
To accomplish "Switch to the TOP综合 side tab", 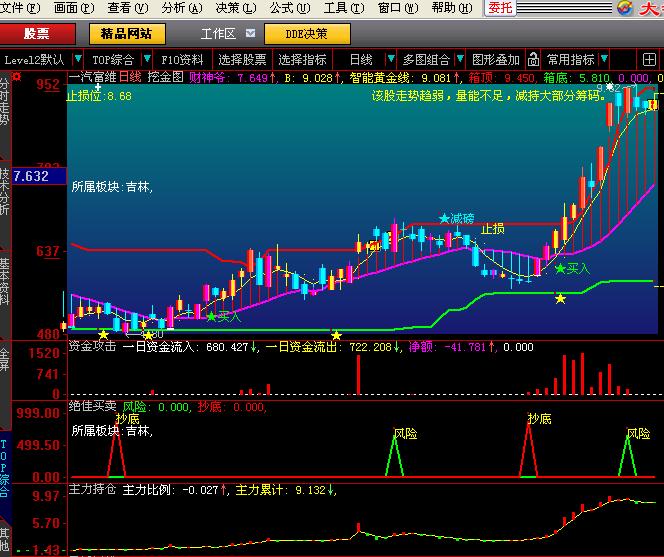I will click(5, 468).
